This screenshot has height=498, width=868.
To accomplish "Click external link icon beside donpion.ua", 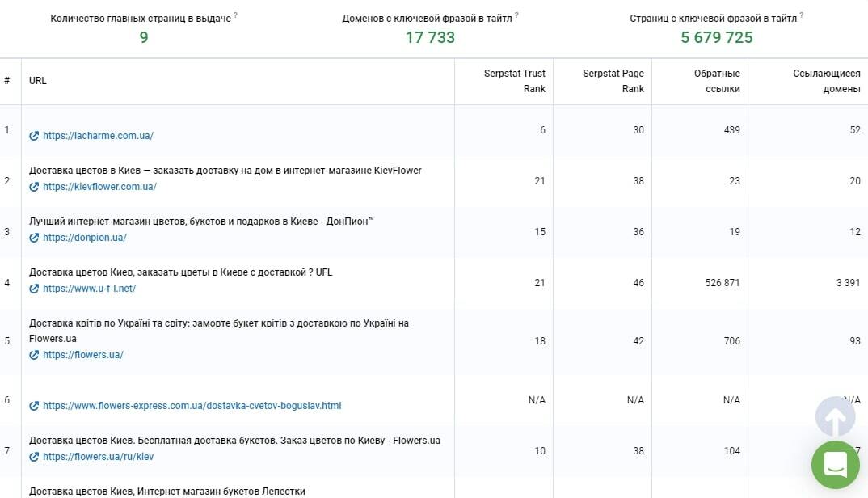I will pos(34,238).
